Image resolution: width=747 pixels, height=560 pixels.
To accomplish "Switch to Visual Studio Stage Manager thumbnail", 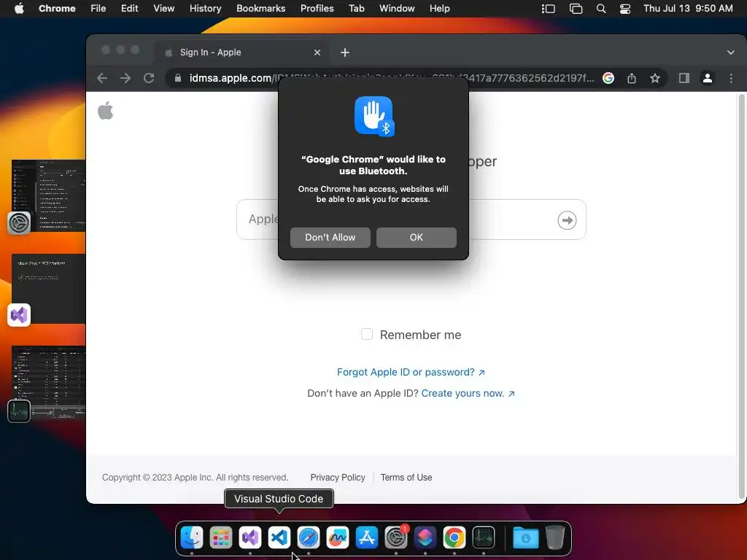I will [x=48, y=289].
